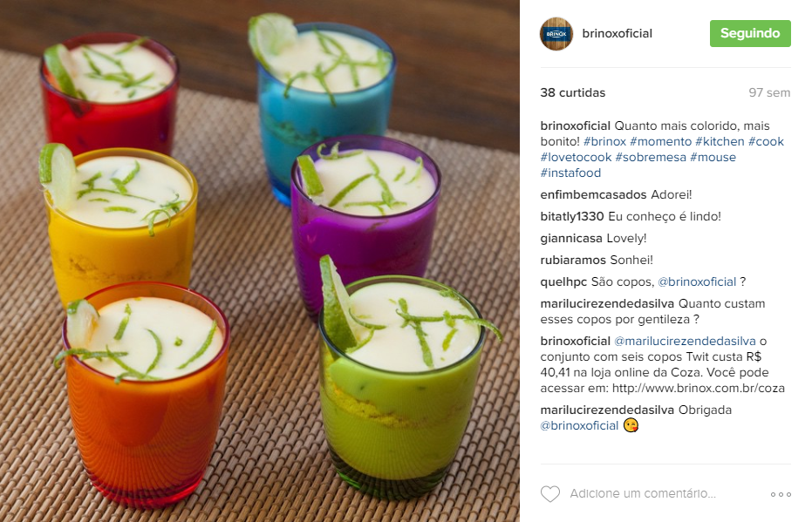Click the Brinox profile avatar
This screenshot has width=812, height=522.
[556, 34]
